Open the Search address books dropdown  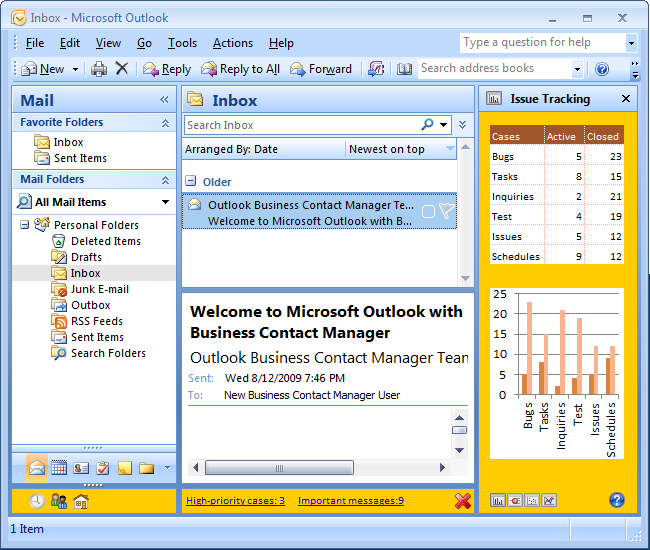pyautogui.click(x=577, y=69)
